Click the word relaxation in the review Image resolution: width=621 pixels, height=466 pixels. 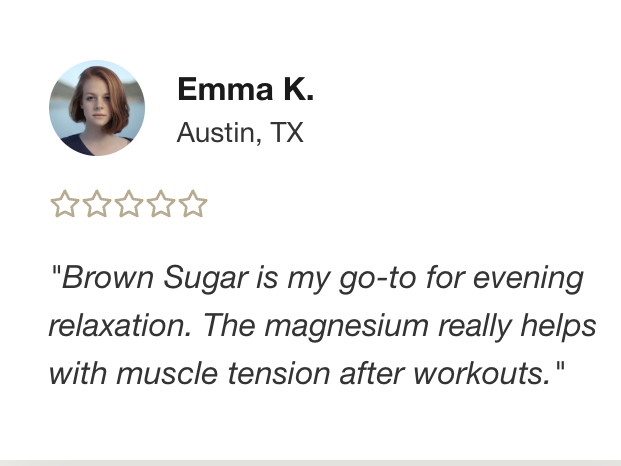coord(120,326)
